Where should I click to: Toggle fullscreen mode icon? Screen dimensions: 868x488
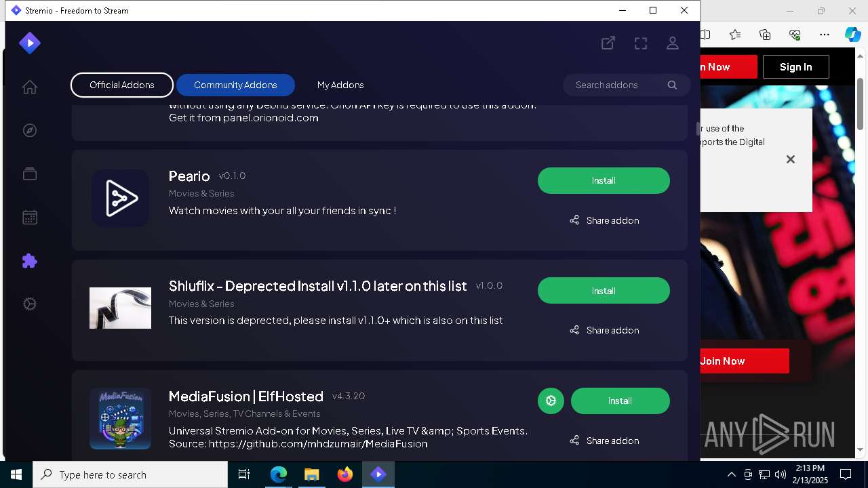641,43
